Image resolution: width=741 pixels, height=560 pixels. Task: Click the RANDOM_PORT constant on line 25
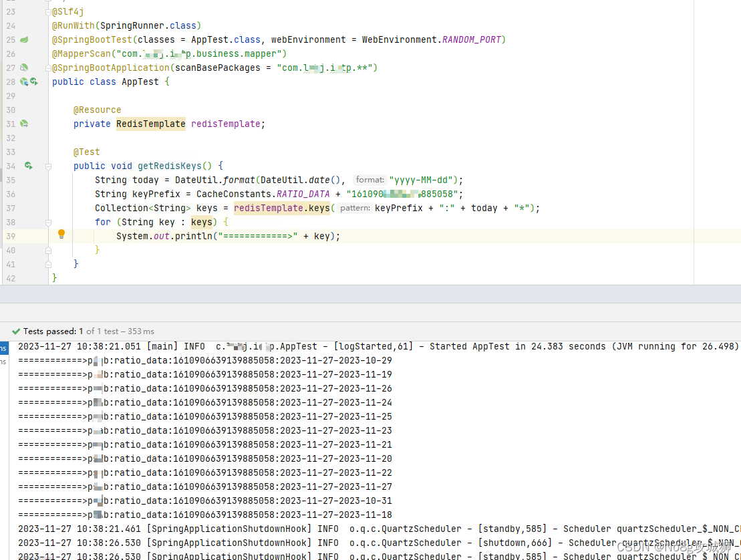(x=471, y=39)
